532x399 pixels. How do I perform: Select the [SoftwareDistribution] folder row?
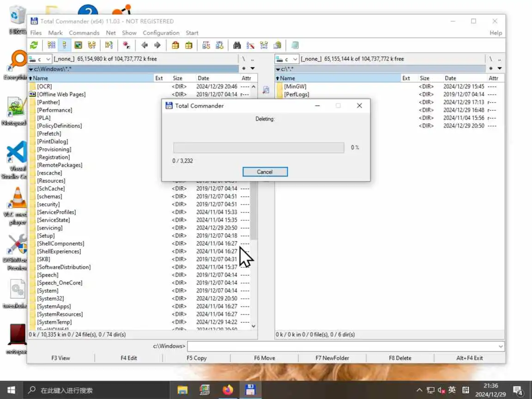(139, 267)
